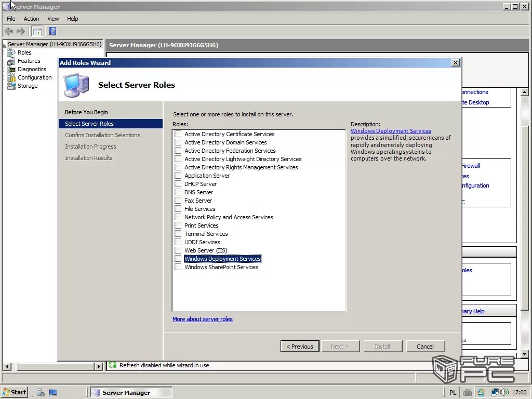Click the Back arrow toolbar icon

pos(9,32)
